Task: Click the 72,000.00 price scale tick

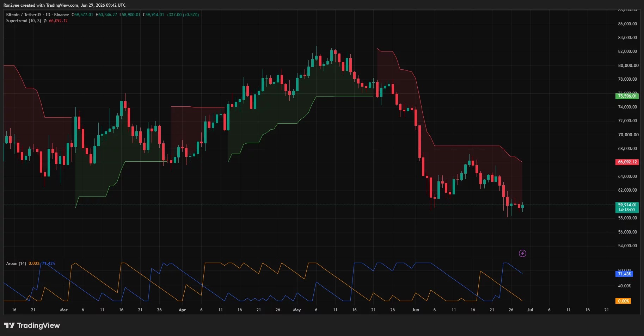Action: click(627, 121)
